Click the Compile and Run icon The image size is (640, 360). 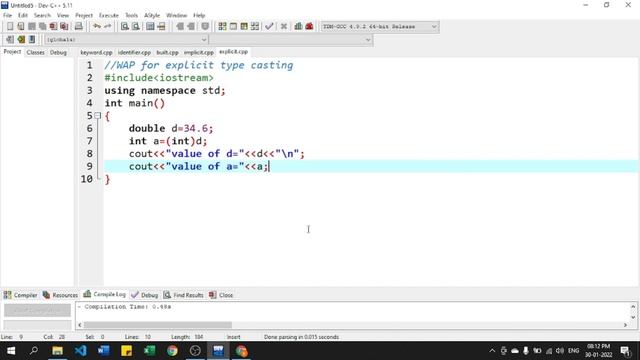[x=244, y=27]
